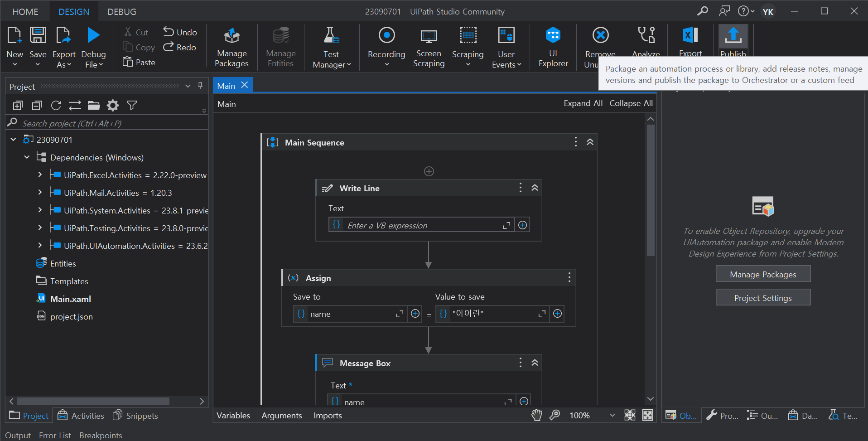This screenshot has height=441, width=868.
Task: Click the Scraping ribbon icon
Action: coord(468,35)
